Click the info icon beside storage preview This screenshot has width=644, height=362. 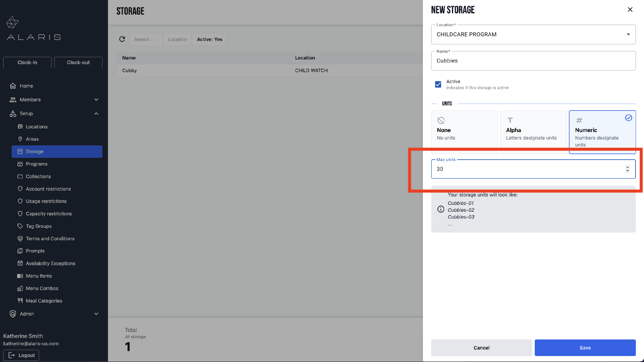(440, 209)
